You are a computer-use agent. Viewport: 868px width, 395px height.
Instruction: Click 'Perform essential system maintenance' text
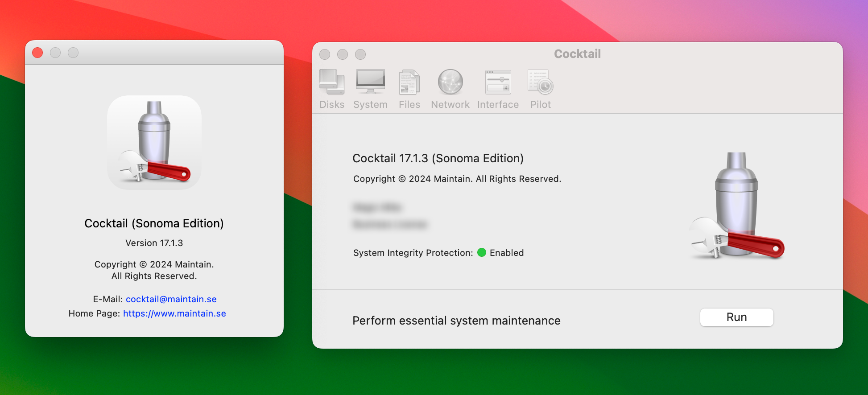point(456,321)
